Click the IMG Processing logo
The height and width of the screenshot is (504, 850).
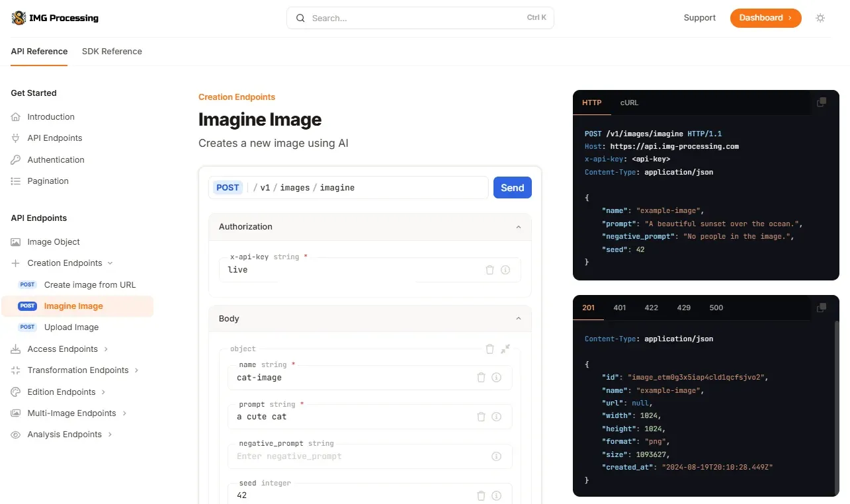(55, 19)
